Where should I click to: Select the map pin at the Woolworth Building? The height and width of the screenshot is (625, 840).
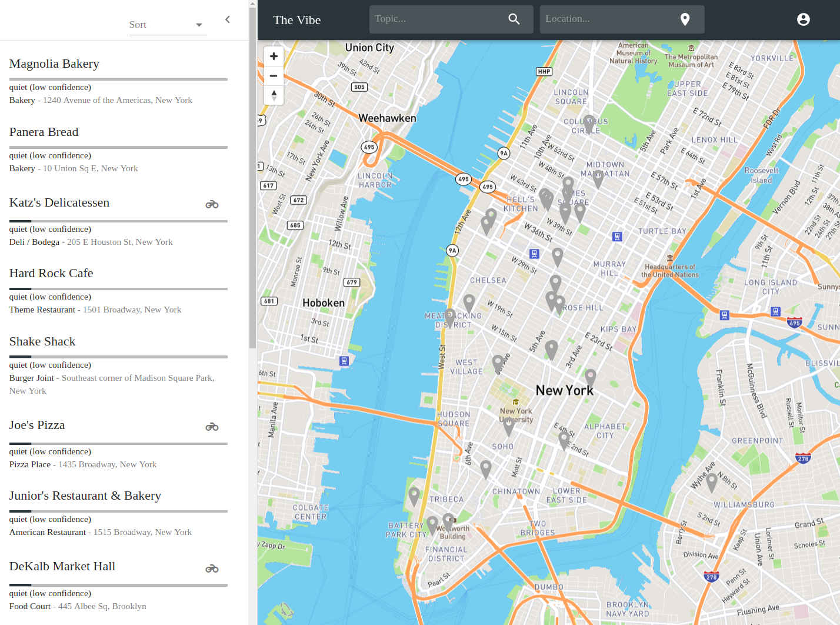(x=448, y=523)
